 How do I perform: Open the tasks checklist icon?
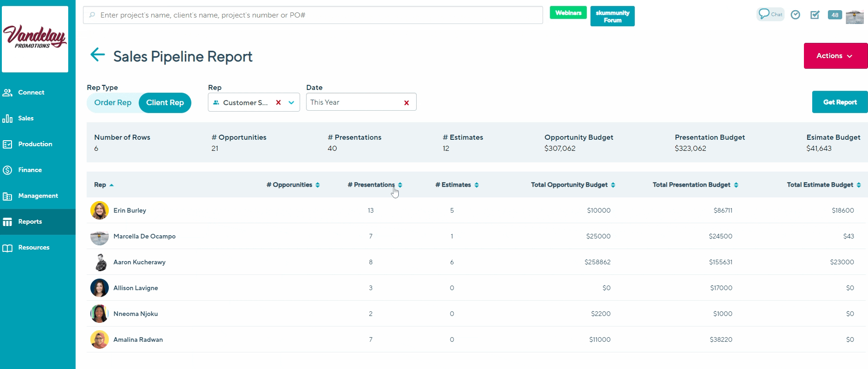(x=815, y=15)
